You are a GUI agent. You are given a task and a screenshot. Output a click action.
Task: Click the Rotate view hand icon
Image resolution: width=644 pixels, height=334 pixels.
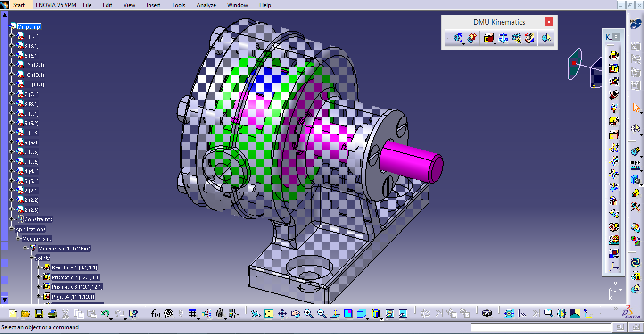296,313
